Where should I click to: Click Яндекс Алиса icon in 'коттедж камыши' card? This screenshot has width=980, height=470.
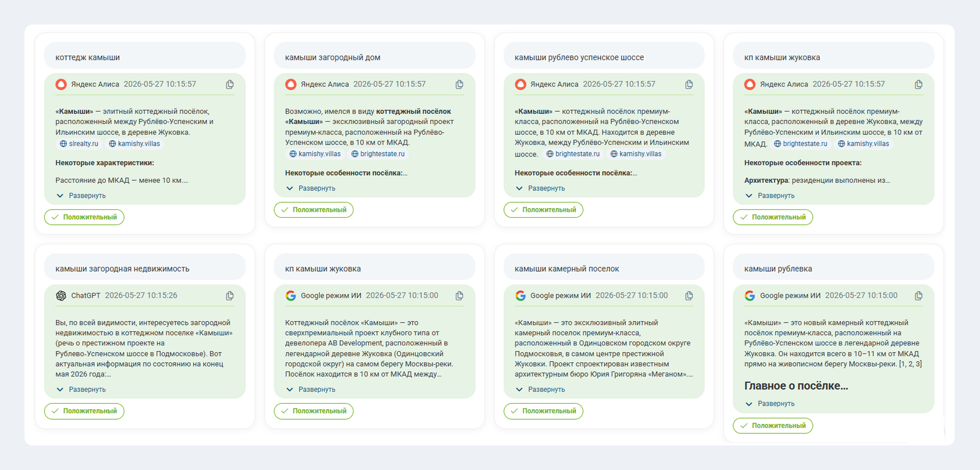pyautogui.click(x=61, y=84)
